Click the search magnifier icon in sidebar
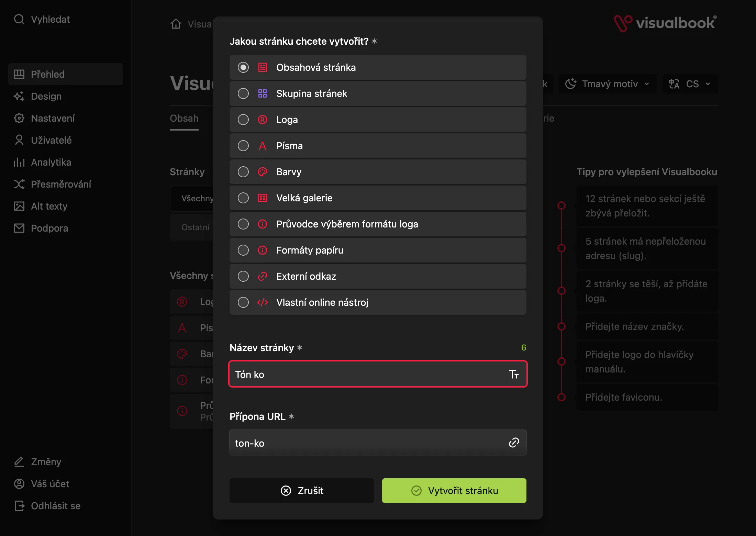Viewport: 756px width, 536px height. [19, 19]
